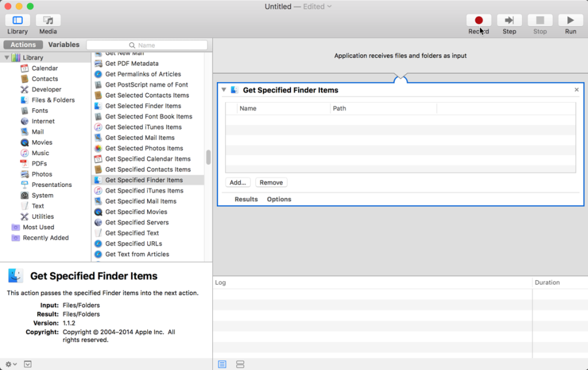This screenshot has width=588, height=370.
Task: Switch to the Actions tab
Action: [x=23, y=45]
